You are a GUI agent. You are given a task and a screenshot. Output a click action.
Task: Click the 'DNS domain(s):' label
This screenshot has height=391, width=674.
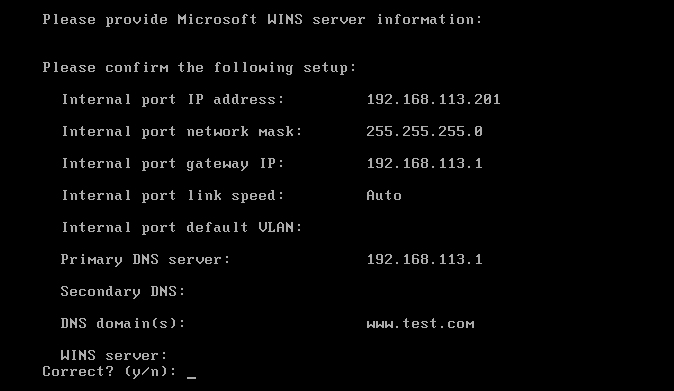coord(123,324)
